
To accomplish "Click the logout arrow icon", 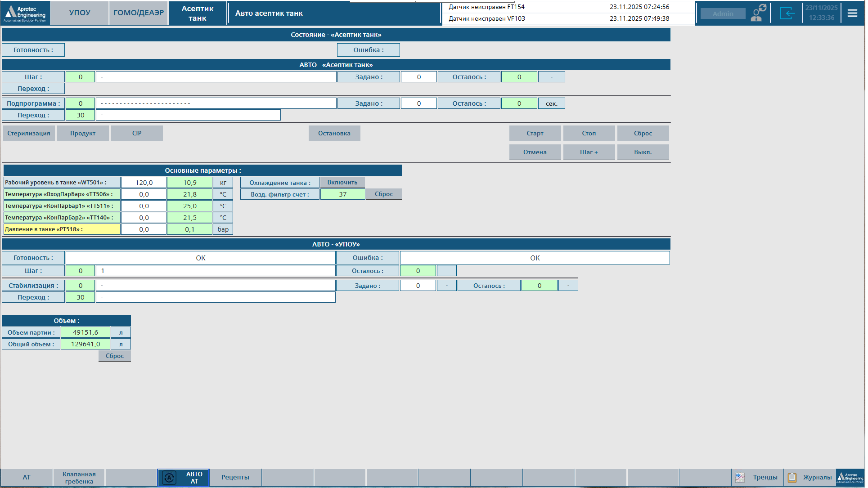I will (787, 13).
